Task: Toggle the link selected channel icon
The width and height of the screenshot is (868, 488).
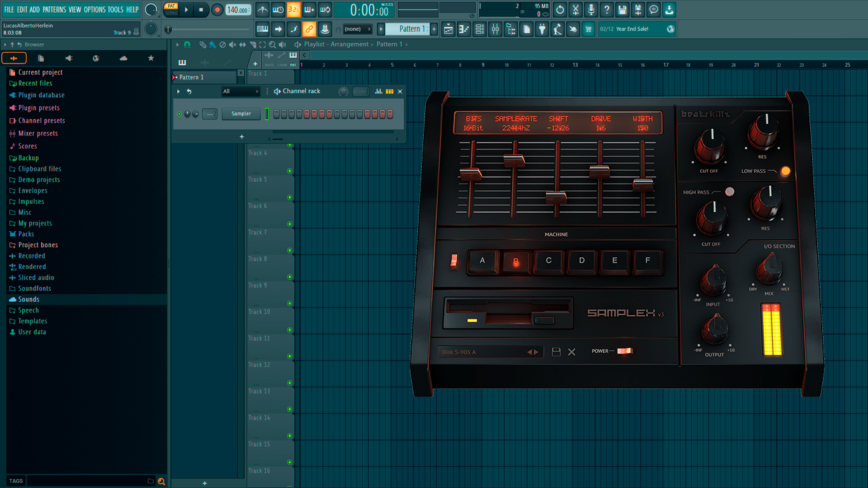Action: (309, 29)
